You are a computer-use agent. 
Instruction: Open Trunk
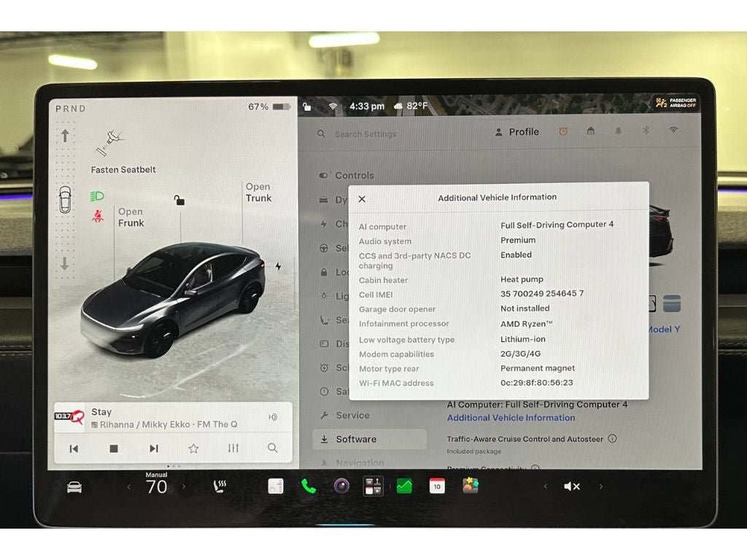pyautogui.click(x=258, y=192)
